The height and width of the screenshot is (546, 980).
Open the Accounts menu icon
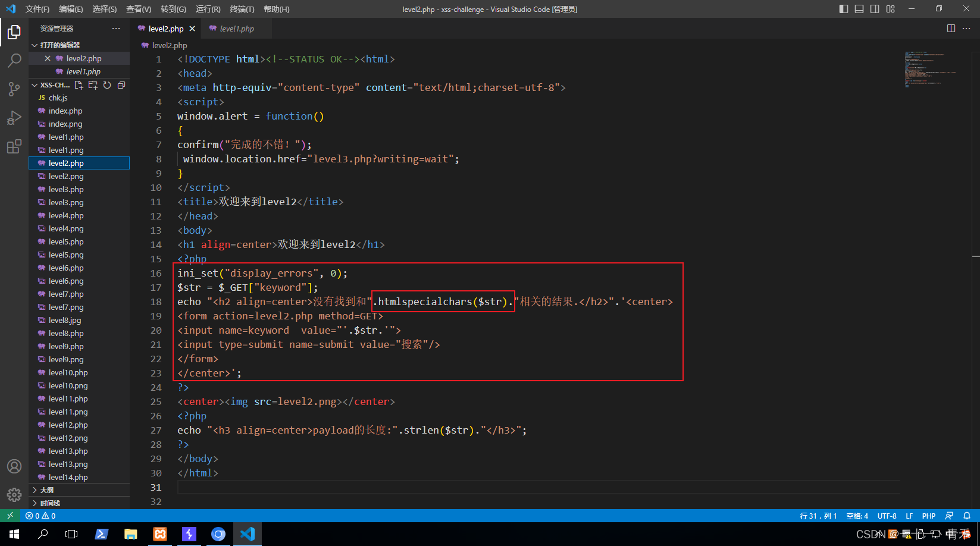[x=14, y=466]
